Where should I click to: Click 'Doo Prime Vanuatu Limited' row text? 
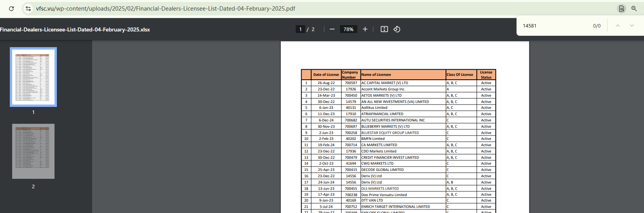(384, 195)
